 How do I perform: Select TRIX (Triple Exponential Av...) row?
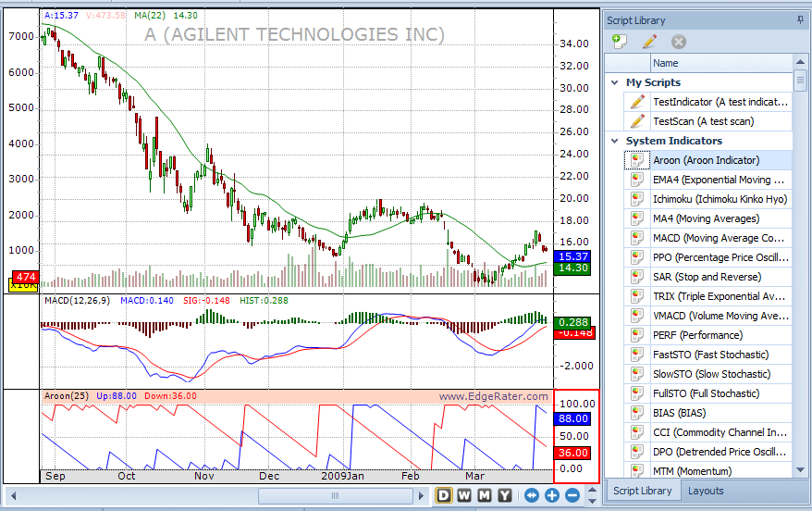click(707, 296)
